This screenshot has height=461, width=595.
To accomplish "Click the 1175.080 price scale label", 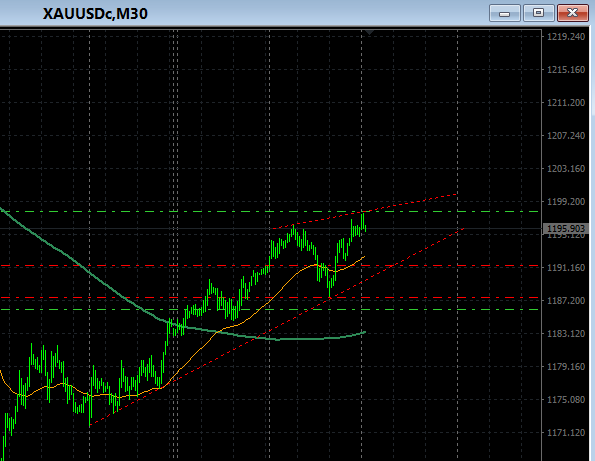I will click(566, 400).
